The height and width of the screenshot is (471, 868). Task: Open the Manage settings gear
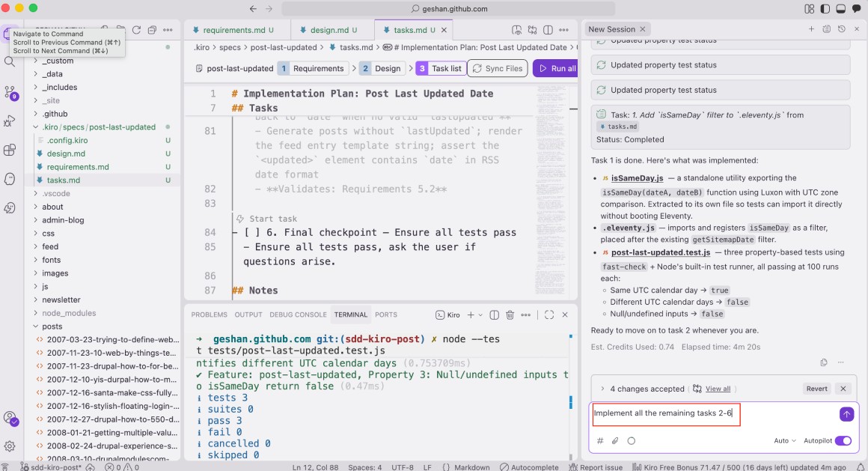click(10, 446)
